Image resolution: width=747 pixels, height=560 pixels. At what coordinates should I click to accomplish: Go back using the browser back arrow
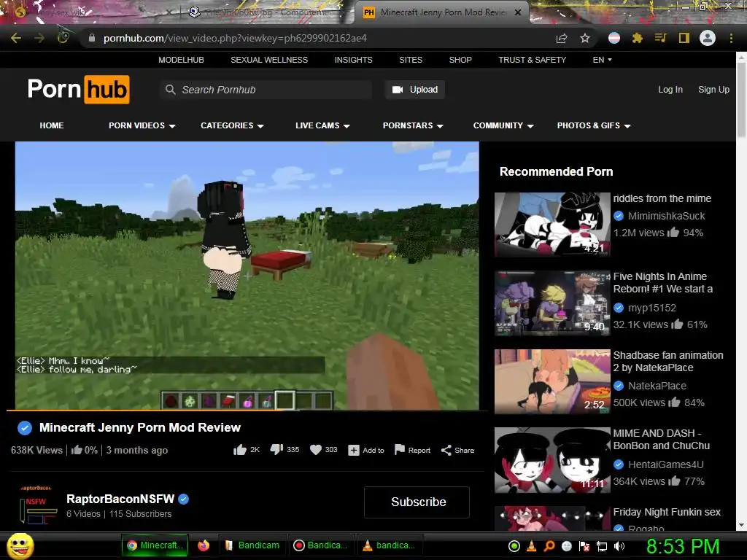pyautogui.click(x=16, y=38)
